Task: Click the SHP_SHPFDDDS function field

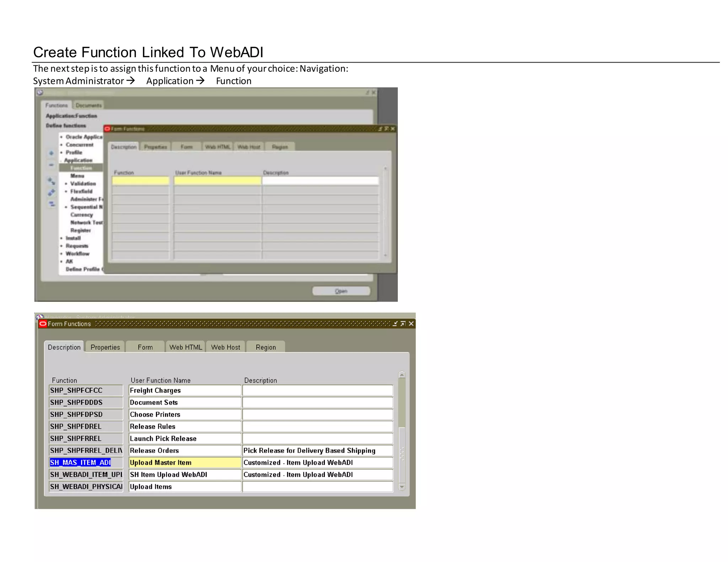Action: pos(86,402)
